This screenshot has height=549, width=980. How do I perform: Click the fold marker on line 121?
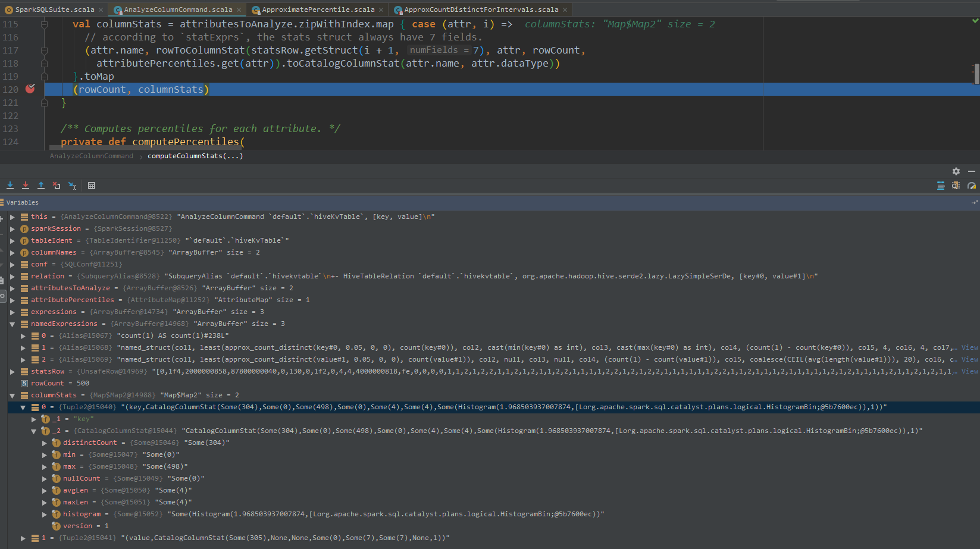(x=44, y=103)
